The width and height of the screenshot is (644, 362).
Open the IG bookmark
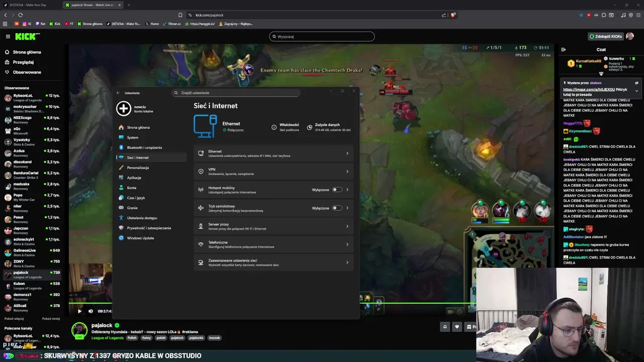pos(27,24)
